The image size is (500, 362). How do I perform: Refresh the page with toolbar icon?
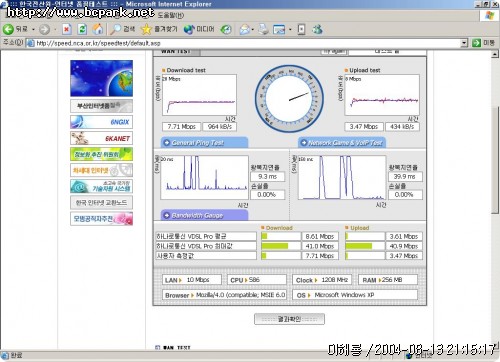[82, 29]
